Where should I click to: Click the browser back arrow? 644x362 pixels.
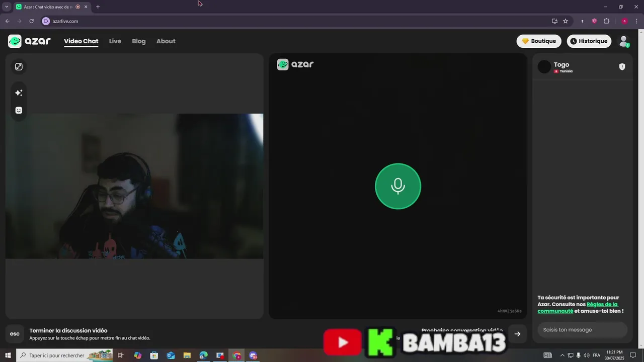coord(7,21)
